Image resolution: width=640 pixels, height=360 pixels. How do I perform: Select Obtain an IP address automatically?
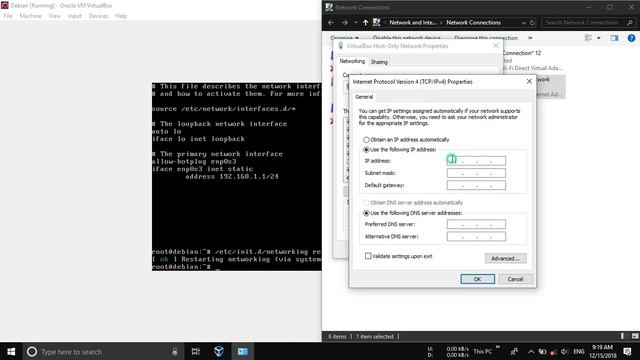[406, 140]
